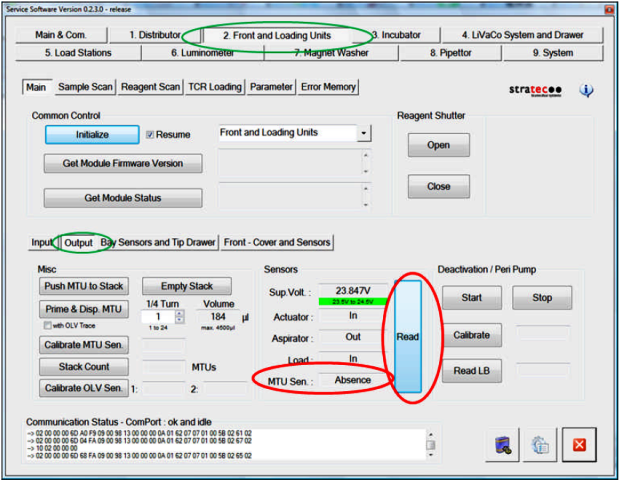Select the Error Memory sub-tab
The height and width of the screenshot is (480, 619).
[x=328, y=87]
